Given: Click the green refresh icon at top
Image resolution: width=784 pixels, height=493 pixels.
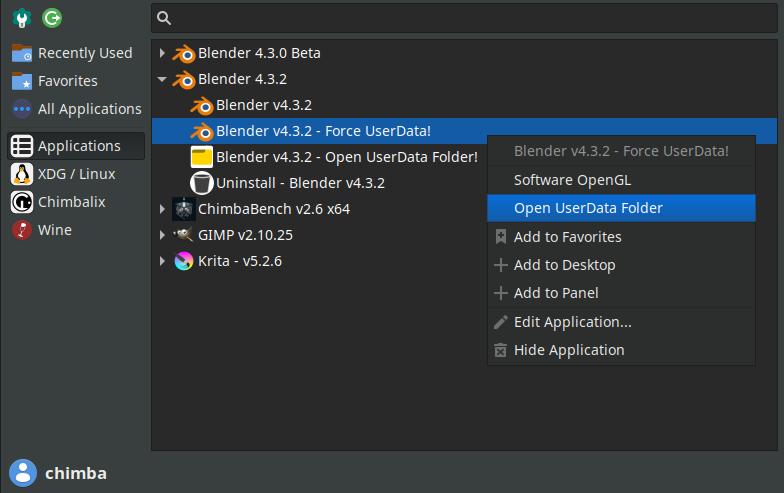Looking at the screenshot, I should click(x=51, y=18).
